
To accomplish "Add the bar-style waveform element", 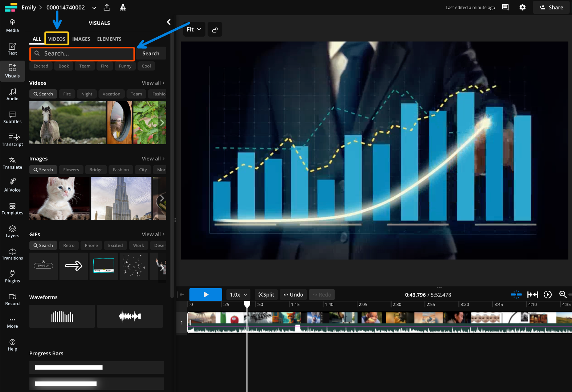I will pyautogui.click(x=62, y=317).
